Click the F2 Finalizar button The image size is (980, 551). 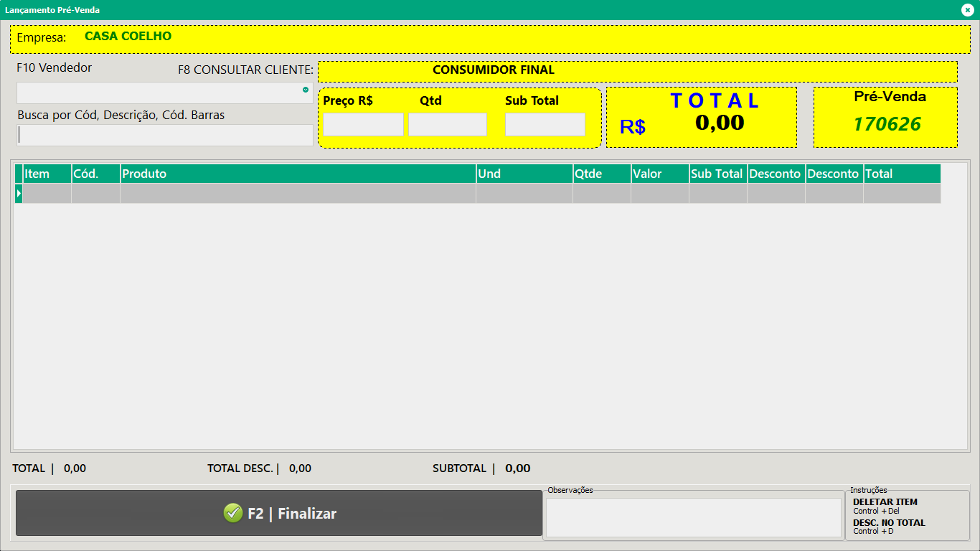tap(278, 513)
